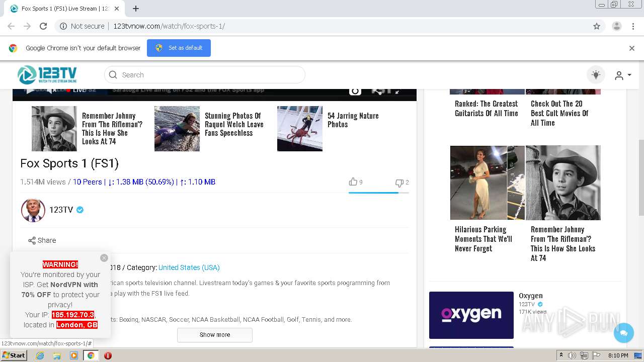Open the Chrome three-dot menu
Viewport: 644px width, 362px height.
633,26
